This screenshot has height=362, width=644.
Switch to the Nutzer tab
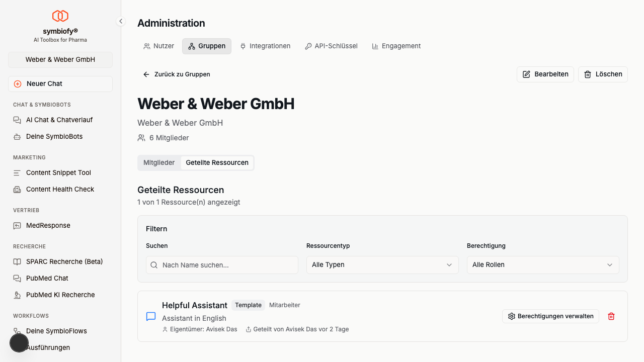pos(159,46)
